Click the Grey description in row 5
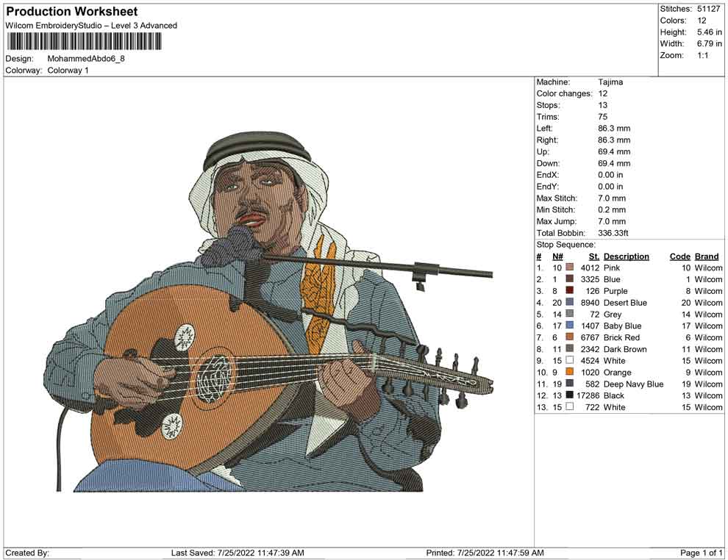This screenshot has width=728, height=560. (x=613, y=314)
